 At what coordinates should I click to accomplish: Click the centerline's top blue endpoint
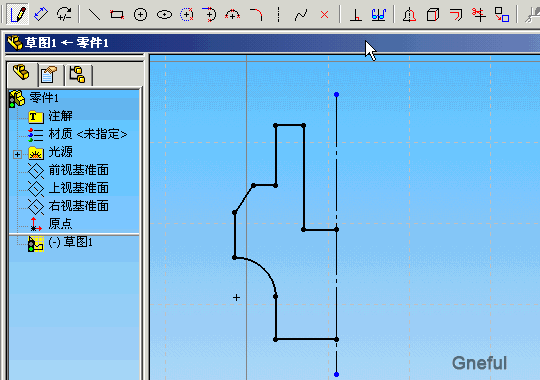point(336,94)
